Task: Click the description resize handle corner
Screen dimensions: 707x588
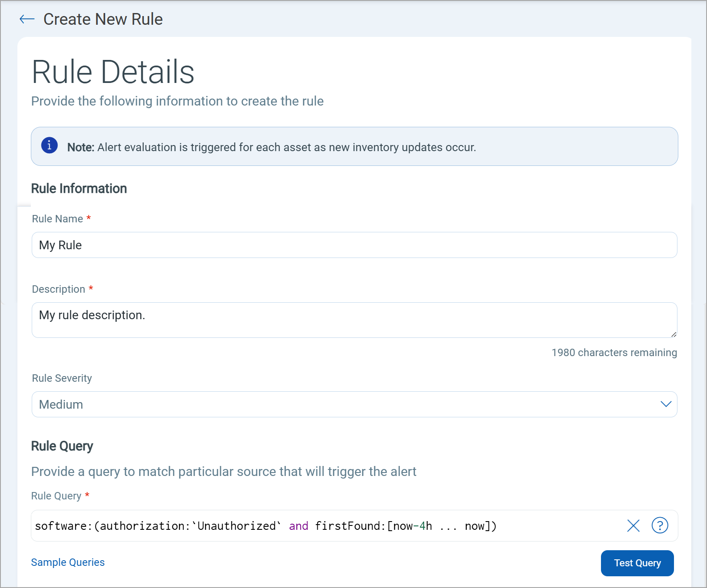Action: pos(674,334)
